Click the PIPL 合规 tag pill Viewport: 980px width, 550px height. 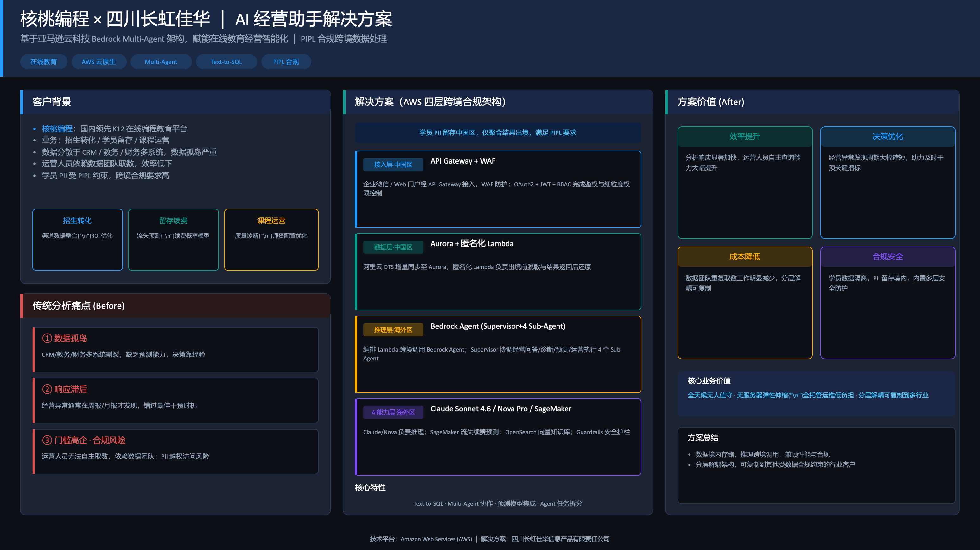pos(286,62)
